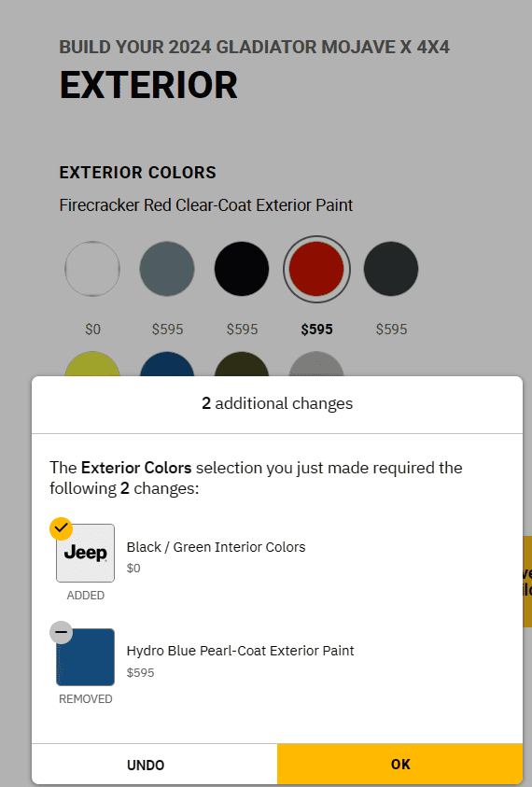Image resolution: width=532 pixels, height=787 pixels.
Task: Click Hydro Blue Pearl-Coat Exterior Paint item
Action: (240, 651)
